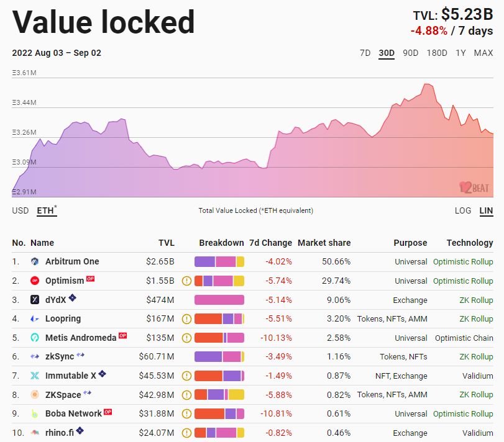Image resolution: width=504 pixels, height=442 pixels.
Task: Click the Metis Andromeda logo icon
Action: (x=35, y=338)
